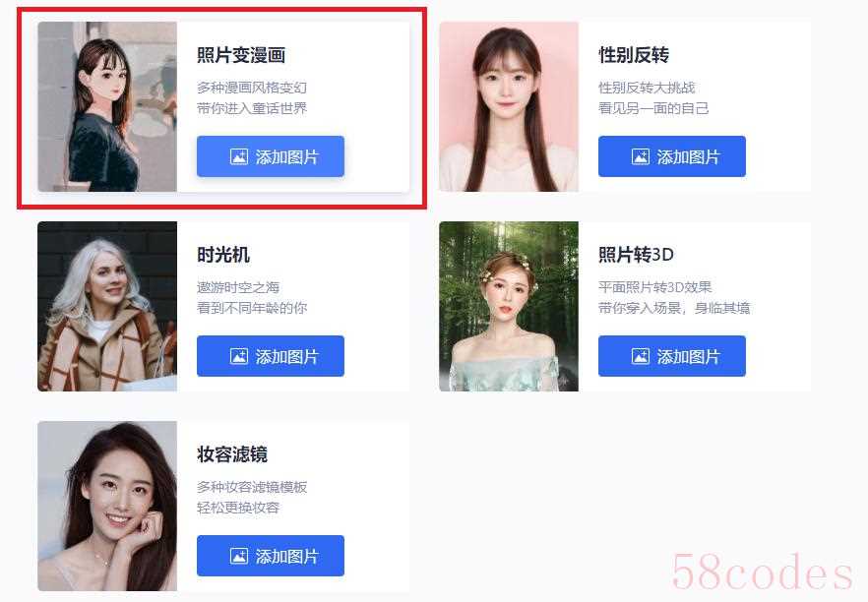Add a picture for 性别反转
The image size is (868, 602).
[671, 156]
